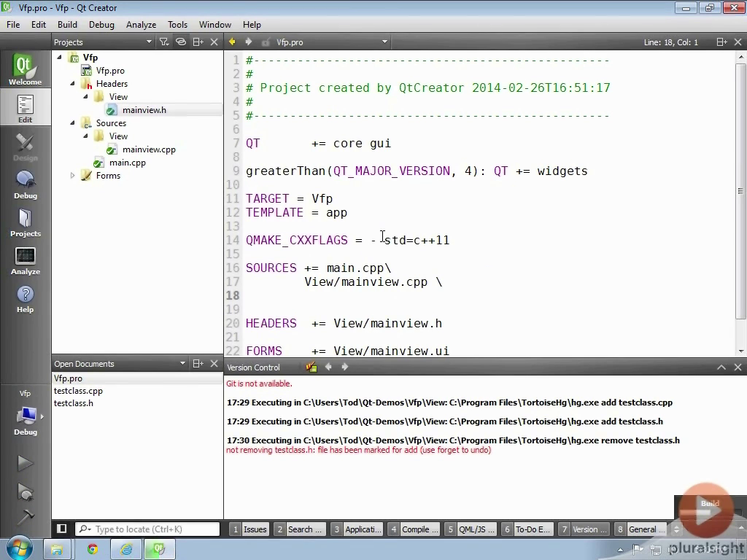The height and width of the screenshot is (560, 747).
Task: Switch to Edit mode in sidebar
Action: coord(26,109)
